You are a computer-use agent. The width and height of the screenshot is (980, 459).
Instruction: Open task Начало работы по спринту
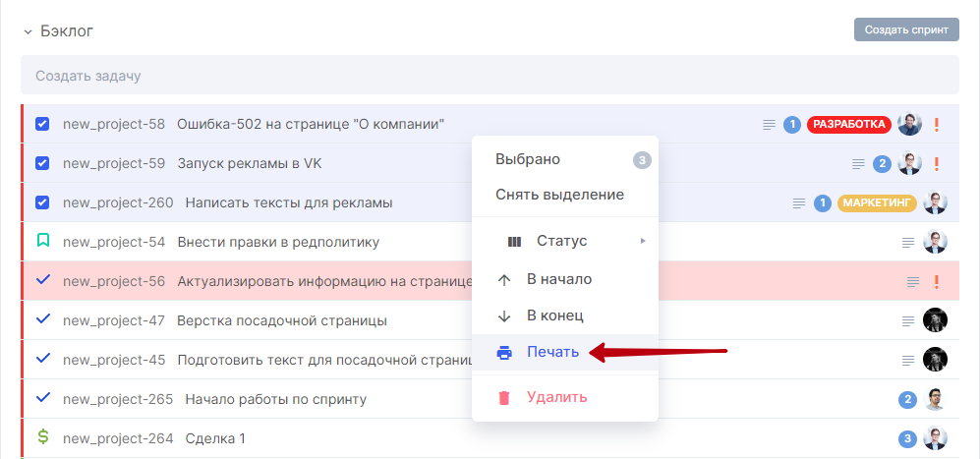pyautogui.click(x=275, y=399)
